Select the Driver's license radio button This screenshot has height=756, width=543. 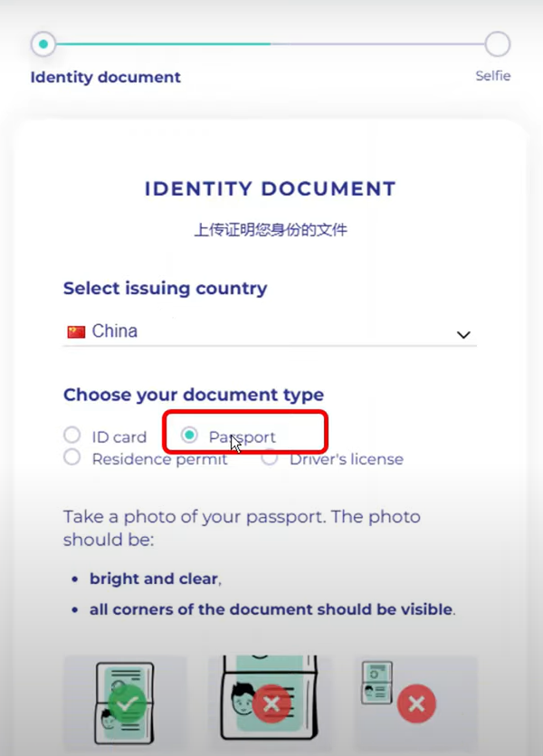coord(270,458)
